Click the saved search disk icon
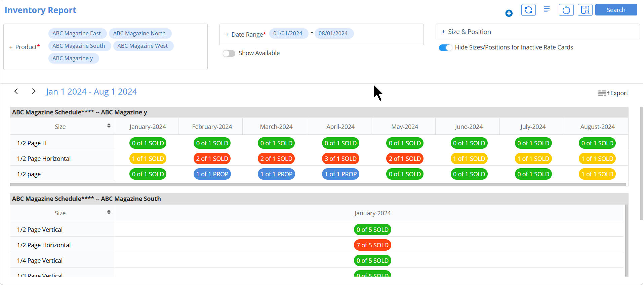 coord(585,10)
